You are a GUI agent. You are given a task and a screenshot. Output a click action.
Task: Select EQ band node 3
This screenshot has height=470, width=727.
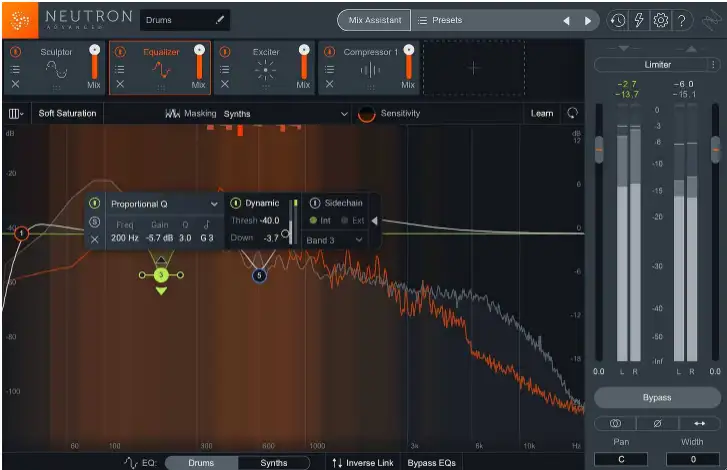point(161,275)
